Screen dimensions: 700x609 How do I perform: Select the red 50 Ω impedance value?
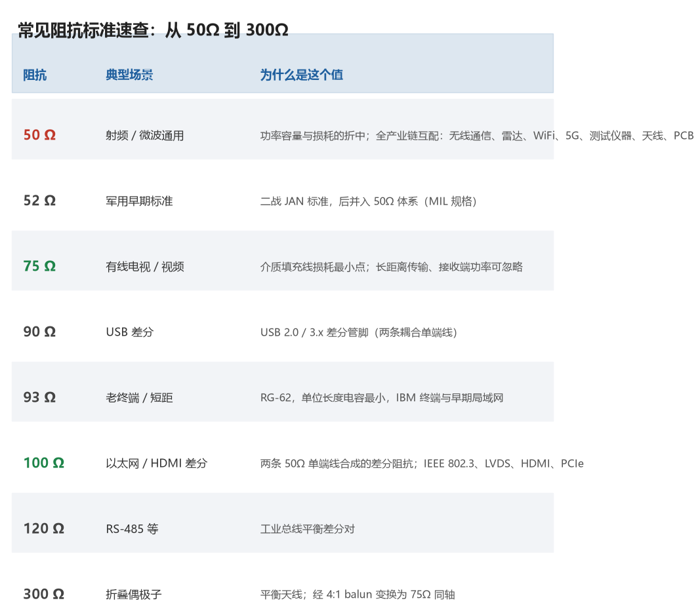[x=40, y=135]
